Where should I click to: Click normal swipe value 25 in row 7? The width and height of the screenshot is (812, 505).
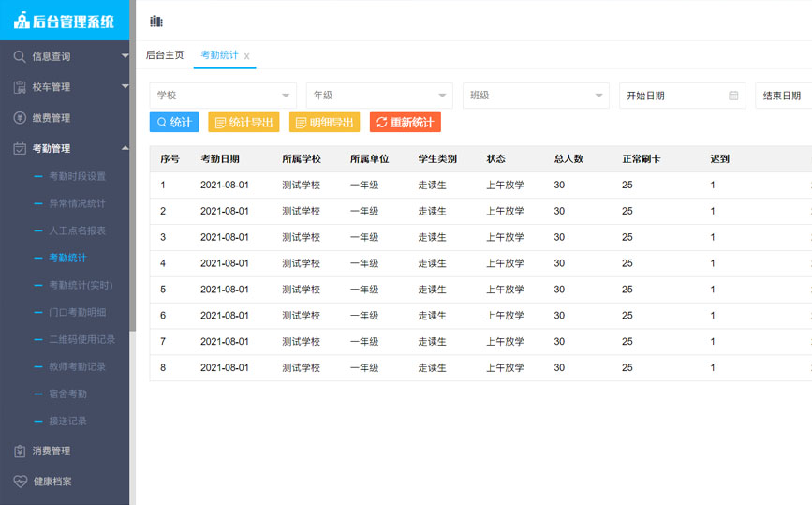(627, 341)
